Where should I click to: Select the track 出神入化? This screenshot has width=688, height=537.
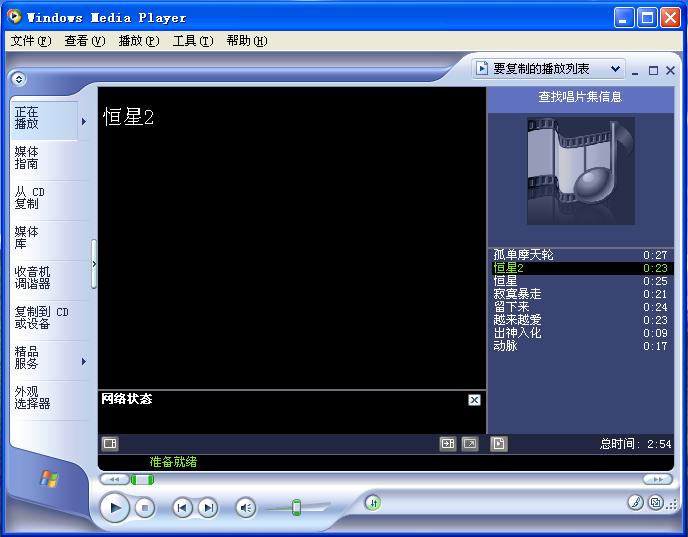point(581,333)
